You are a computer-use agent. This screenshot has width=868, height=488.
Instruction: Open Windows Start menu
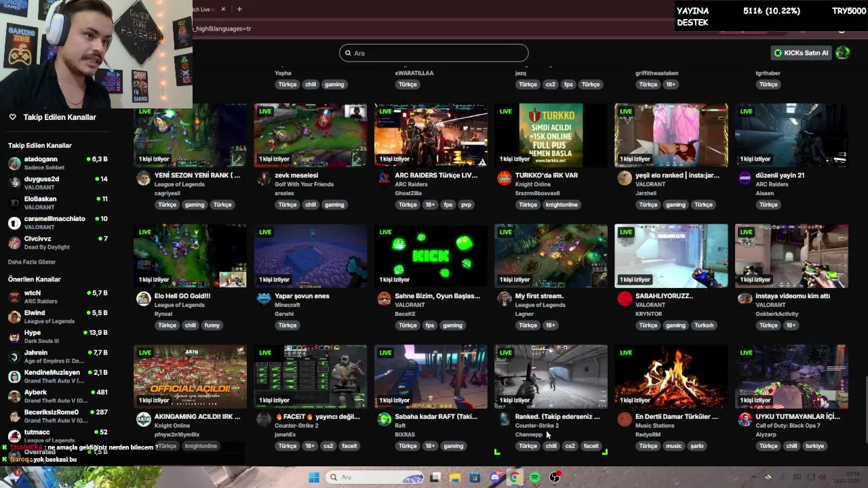(x=313, y=477)
